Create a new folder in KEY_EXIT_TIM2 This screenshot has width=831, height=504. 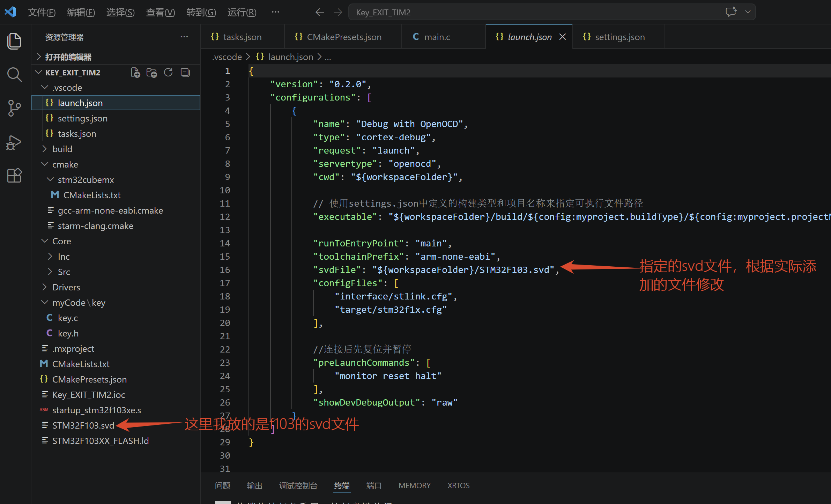coord(152,73)
